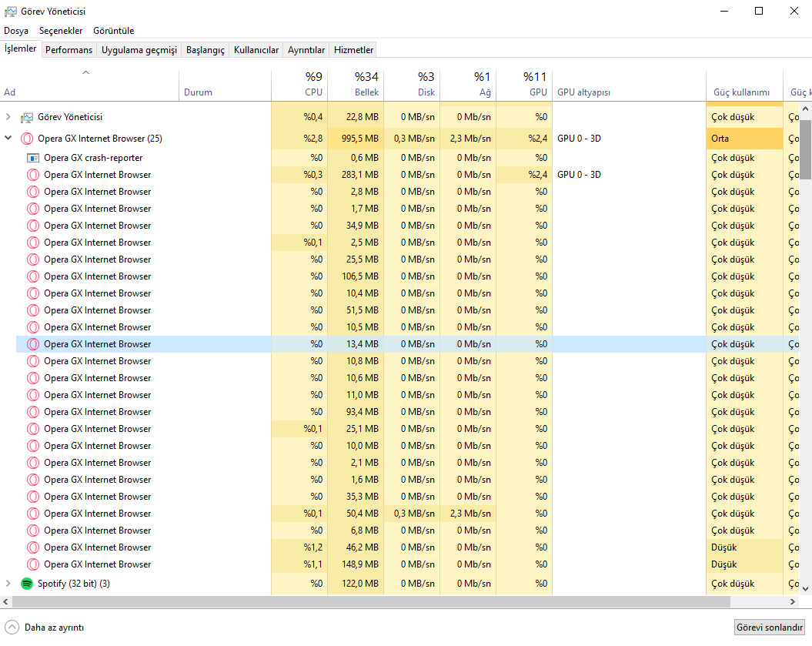The height and width of the screenshot is (646, 812).
Task: Click the vertical scrollbar thumb
Action: pyautogui.click(x=805, y=149)
